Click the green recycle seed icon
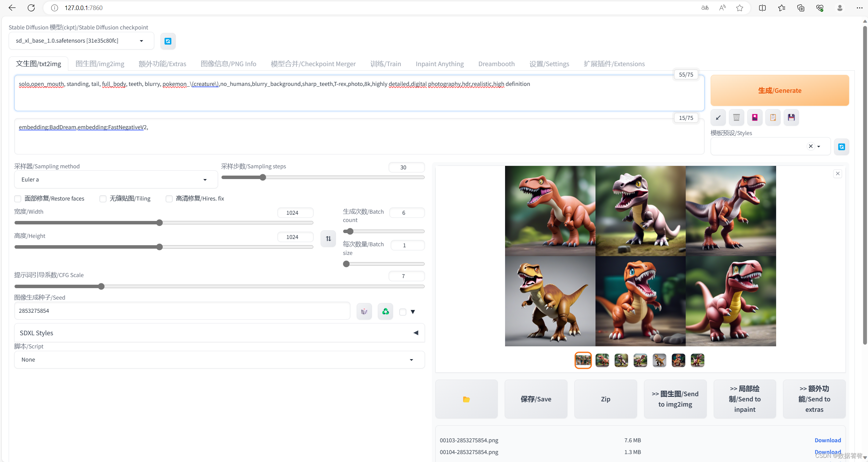868x462 pixels. pyautogui.click(x=385, y=311)
